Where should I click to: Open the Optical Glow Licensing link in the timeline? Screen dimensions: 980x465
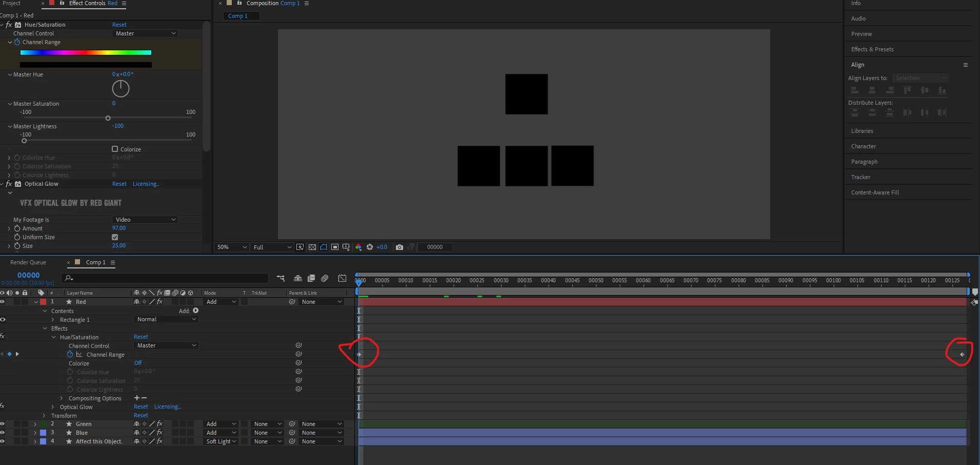pos(167,406)
